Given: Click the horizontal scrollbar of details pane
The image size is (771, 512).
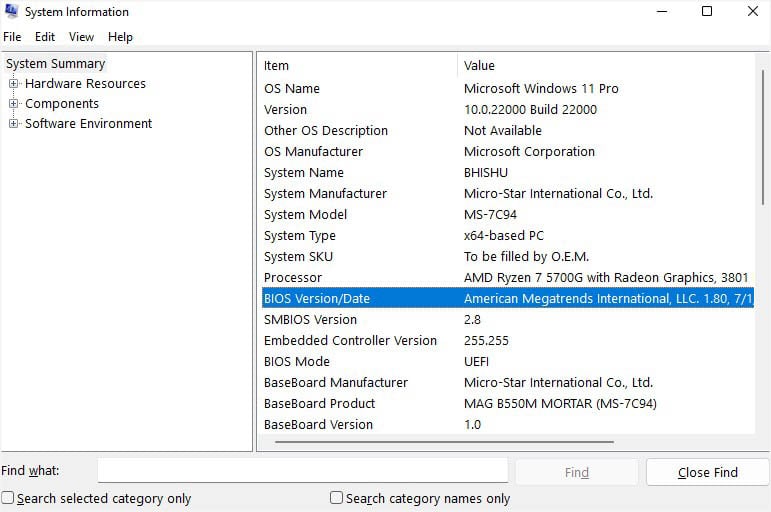Looking at the screenshot, I should coord(445,442).
